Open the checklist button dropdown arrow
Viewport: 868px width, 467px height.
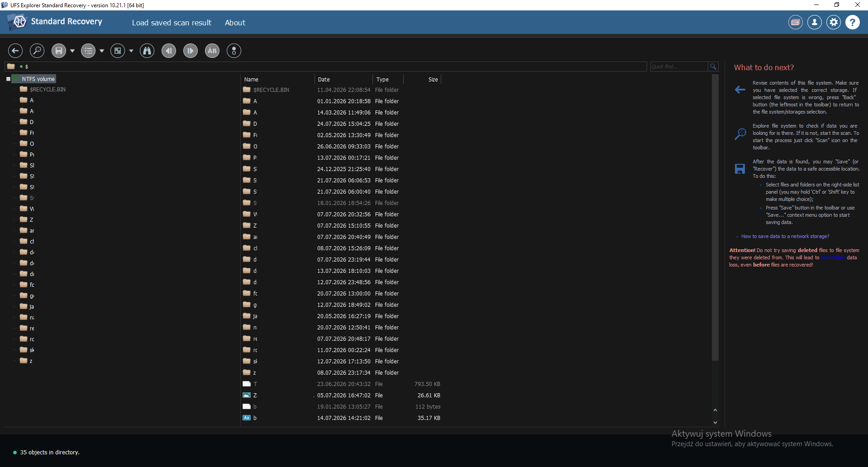(x=102, y=51)
